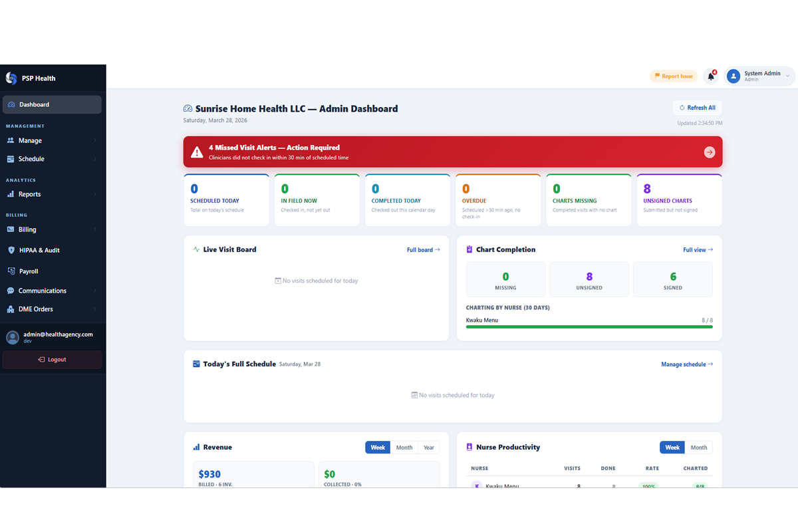
Task: Click the Refresh All button
Action: 697,107
